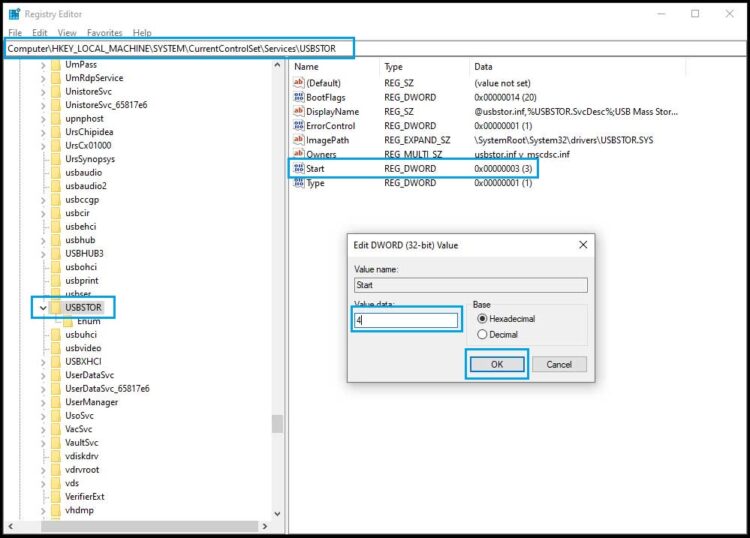
Task: Select the Start DWORD value icon
Action: (x=298, y=168)
